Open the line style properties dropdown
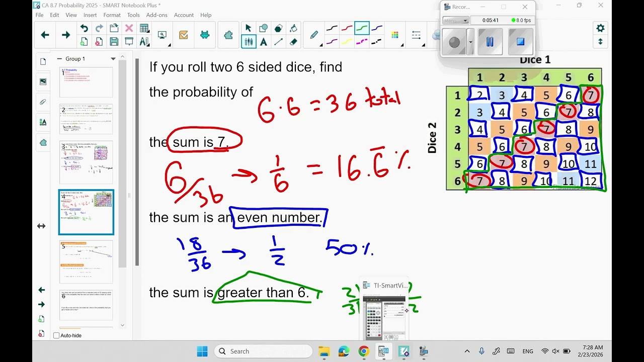Screen dimensions: 644x362 coord(416,35)
